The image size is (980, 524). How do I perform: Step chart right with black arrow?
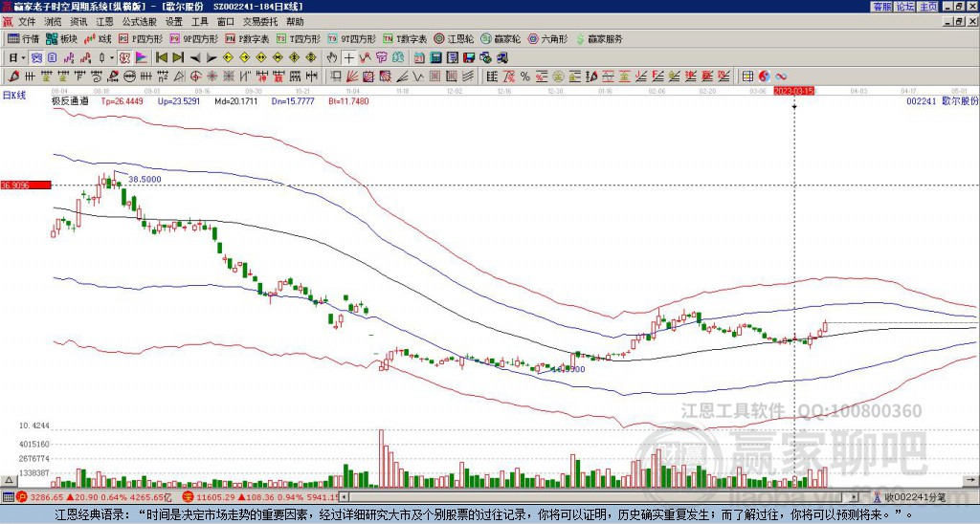pos(212,58)
